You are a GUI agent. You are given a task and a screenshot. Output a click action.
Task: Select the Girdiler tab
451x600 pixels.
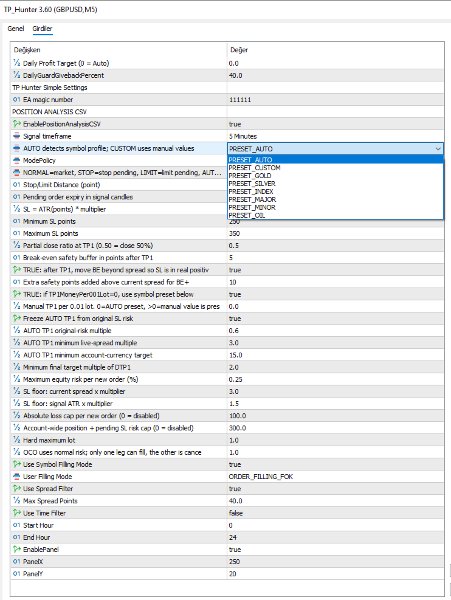[42, 28]
